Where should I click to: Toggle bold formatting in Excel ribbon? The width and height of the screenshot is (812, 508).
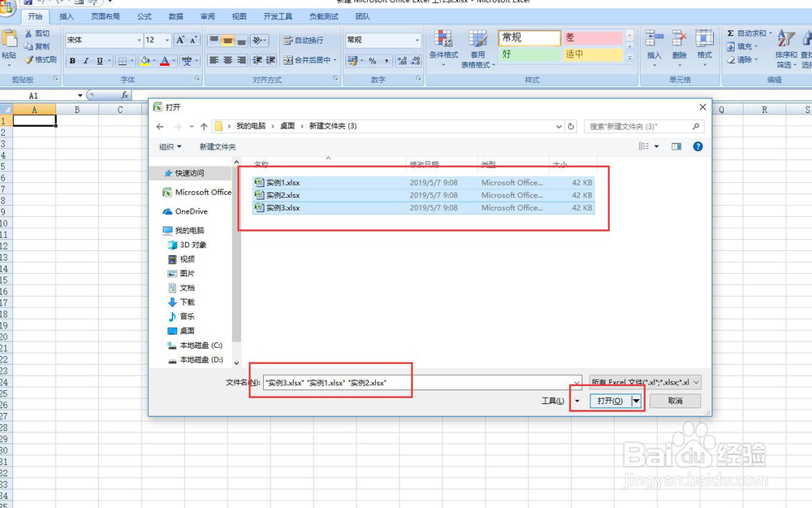tap(72, 61)
